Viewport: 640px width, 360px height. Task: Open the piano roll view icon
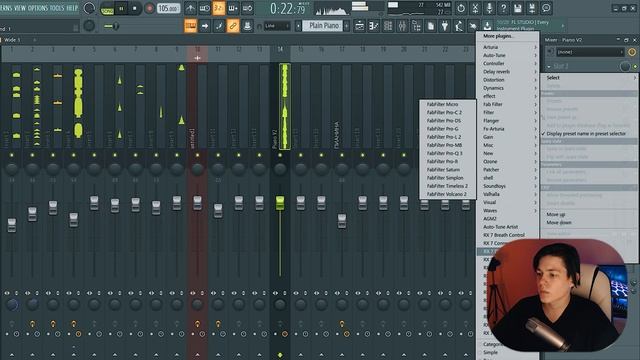(374, 26)
